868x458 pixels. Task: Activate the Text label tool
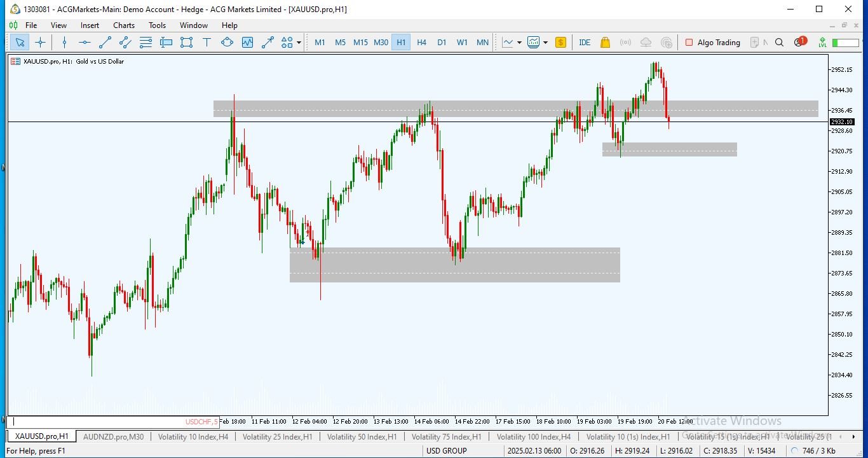point(207,43)
